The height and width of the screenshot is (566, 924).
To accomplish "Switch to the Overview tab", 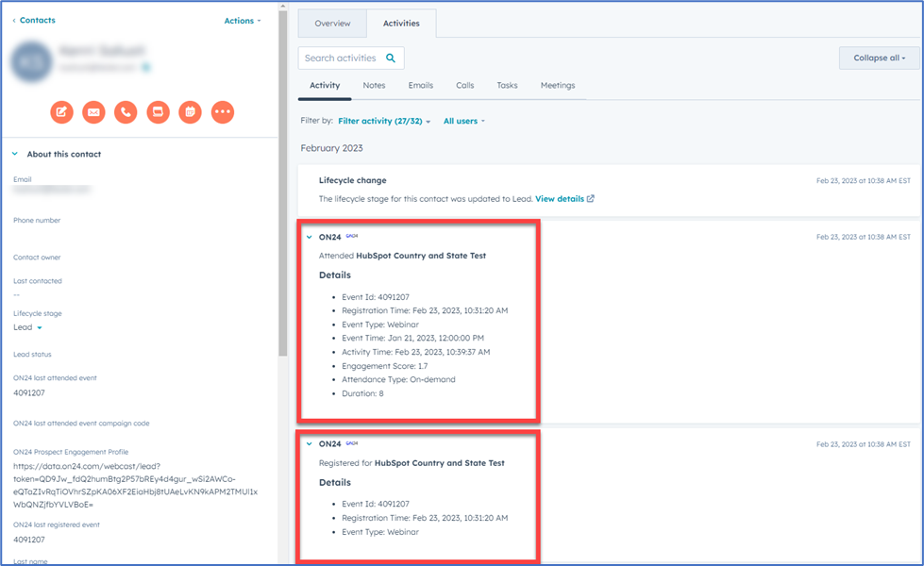I will [x=332, y=23].
